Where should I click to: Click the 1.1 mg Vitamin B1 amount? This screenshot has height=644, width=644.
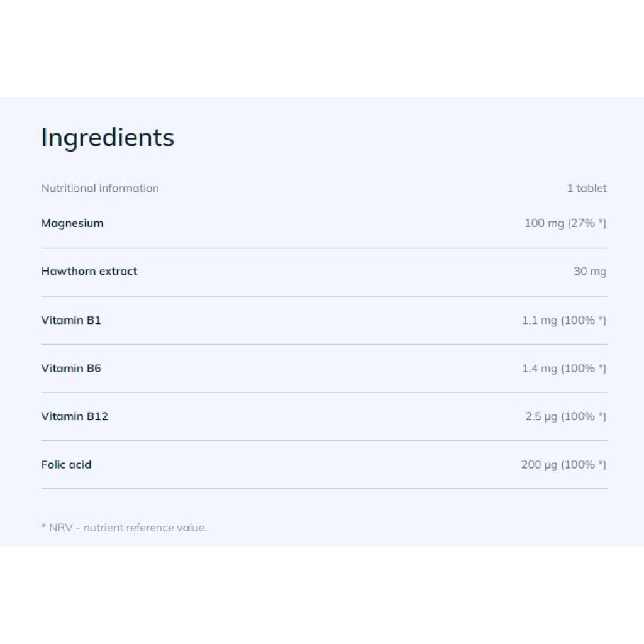pyautogui.click(x=540, y=320)
